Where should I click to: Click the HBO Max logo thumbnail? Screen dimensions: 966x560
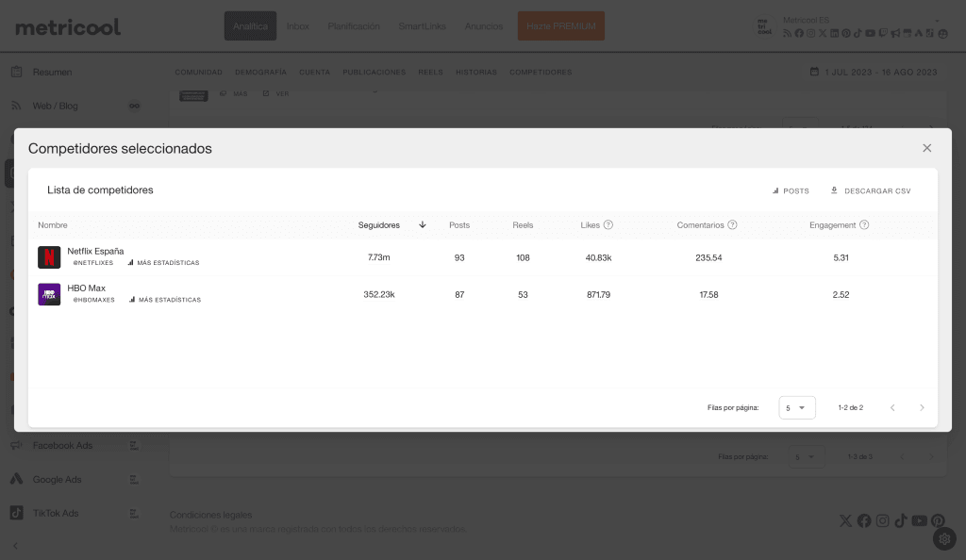[49, 294]
